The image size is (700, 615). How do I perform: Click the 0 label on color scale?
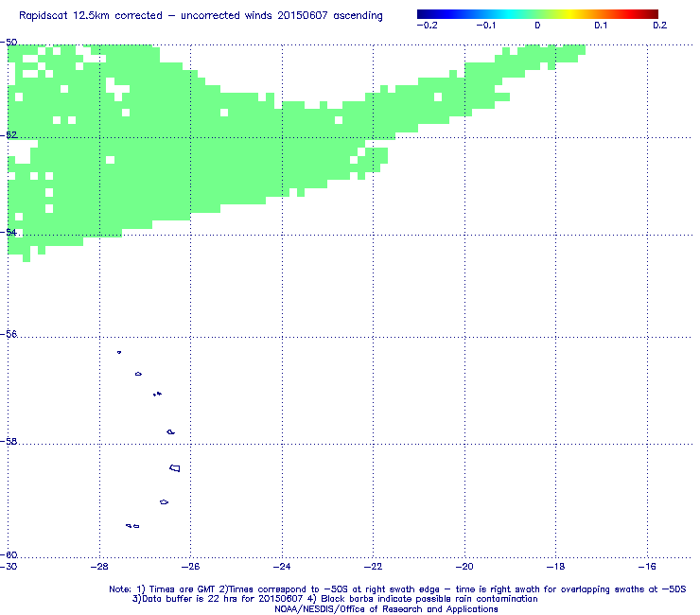tap(537, 26)
